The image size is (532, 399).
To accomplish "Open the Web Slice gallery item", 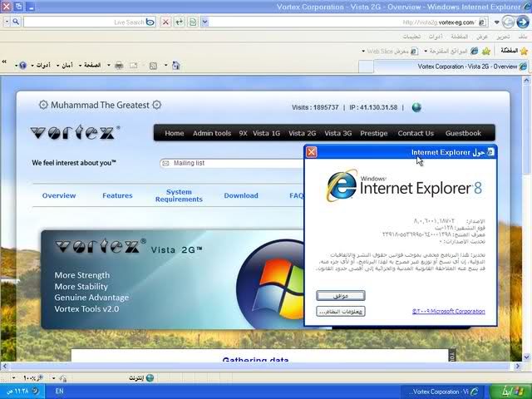I will pos(390,52).
